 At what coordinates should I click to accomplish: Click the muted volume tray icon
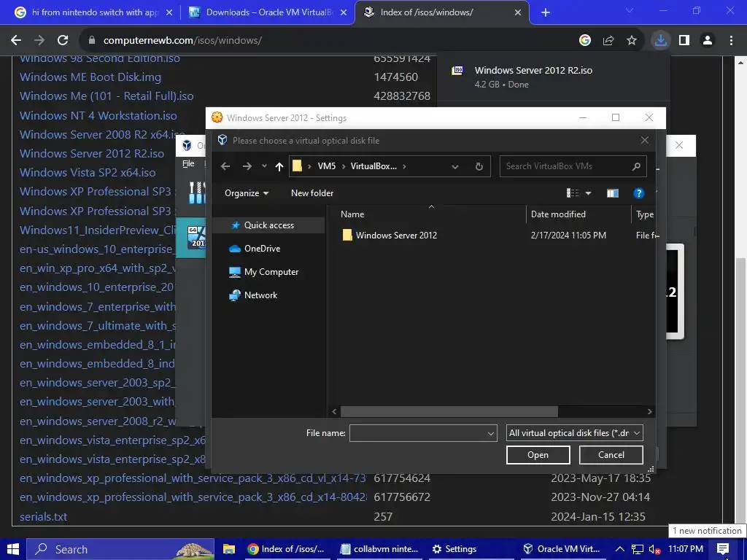tap(654, 550)
